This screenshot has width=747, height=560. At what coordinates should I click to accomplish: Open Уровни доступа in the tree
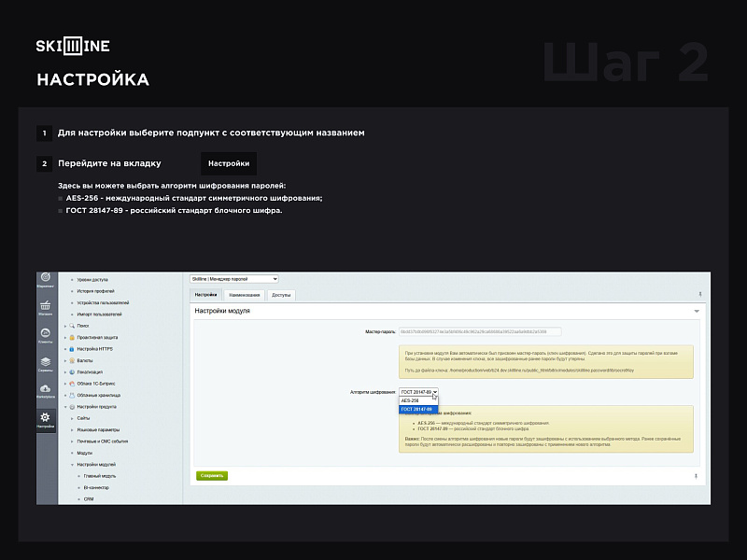[92, 279]
